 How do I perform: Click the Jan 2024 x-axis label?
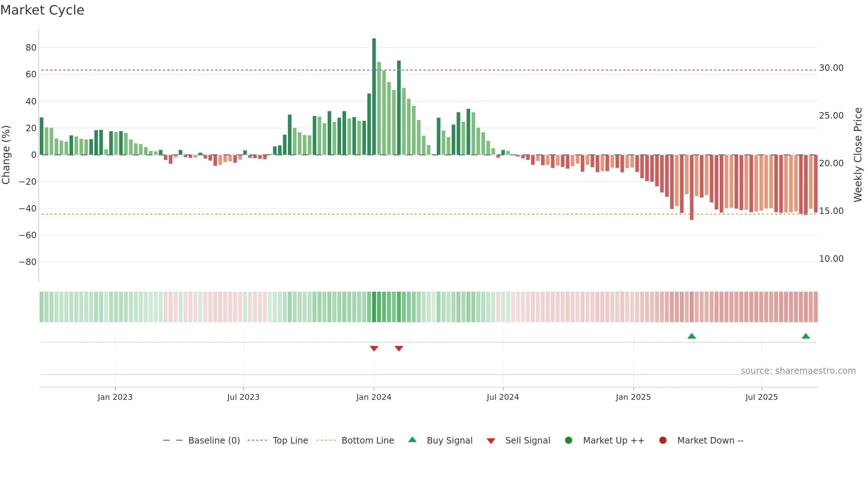(x=374, y=397)
